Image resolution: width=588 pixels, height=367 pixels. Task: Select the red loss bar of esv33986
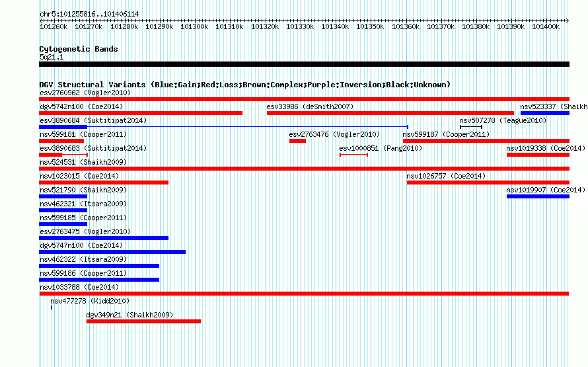point(390,113)
